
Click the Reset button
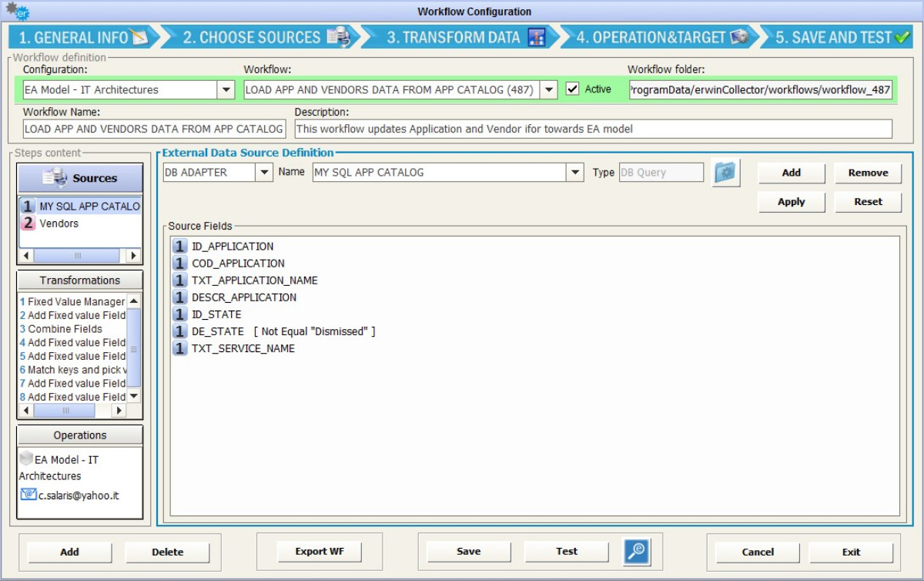tap(869, 202)
